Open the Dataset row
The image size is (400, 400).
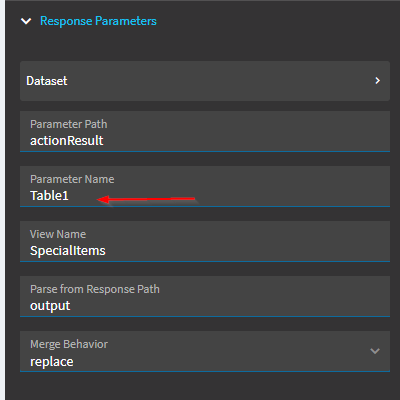205,81
